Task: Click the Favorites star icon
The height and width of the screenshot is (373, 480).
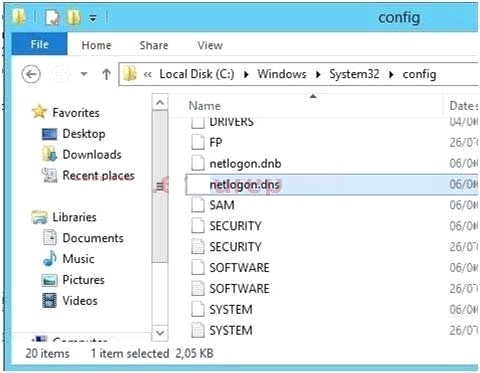Action: [x=39, y=112]
